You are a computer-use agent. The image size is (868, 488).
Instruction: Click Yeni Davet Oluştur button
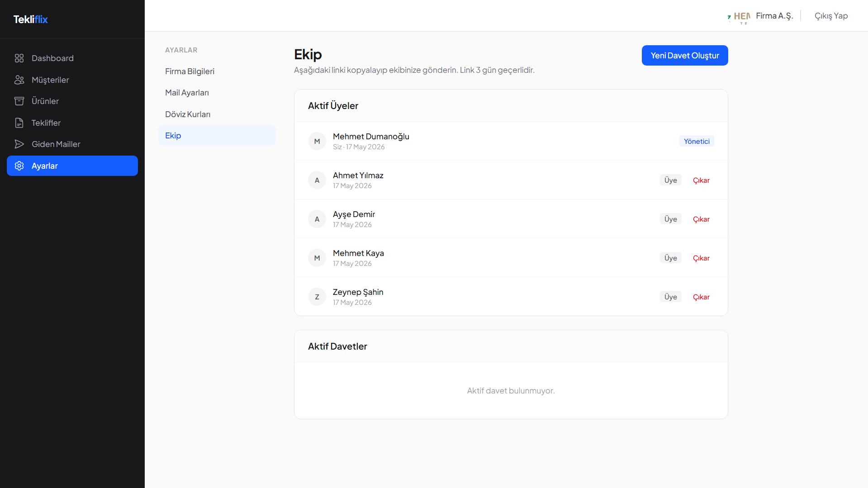coord(685,56)
